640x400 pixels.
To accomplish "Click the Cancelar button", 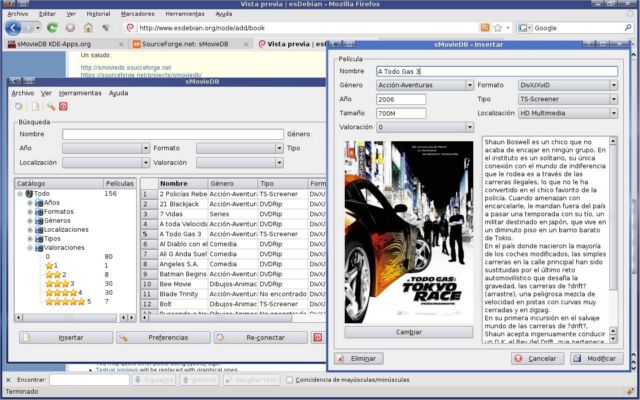I will click(538, 358).
